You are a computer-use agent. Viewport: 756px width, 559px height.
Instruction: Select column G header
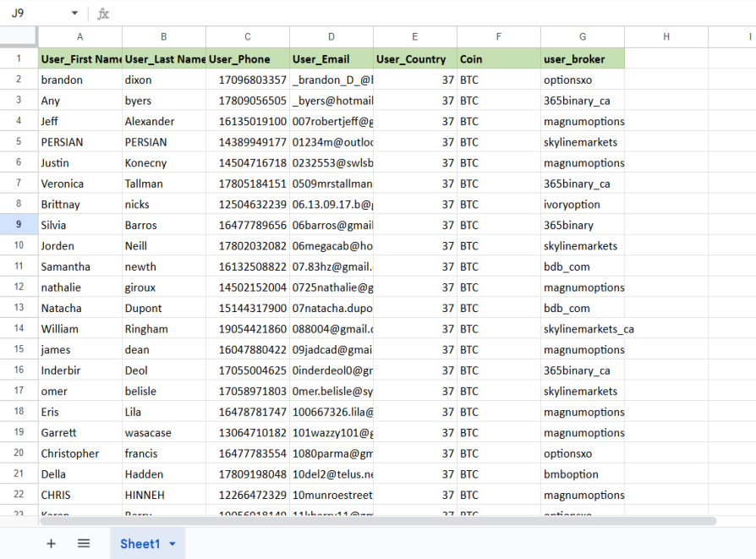(583, 36)
